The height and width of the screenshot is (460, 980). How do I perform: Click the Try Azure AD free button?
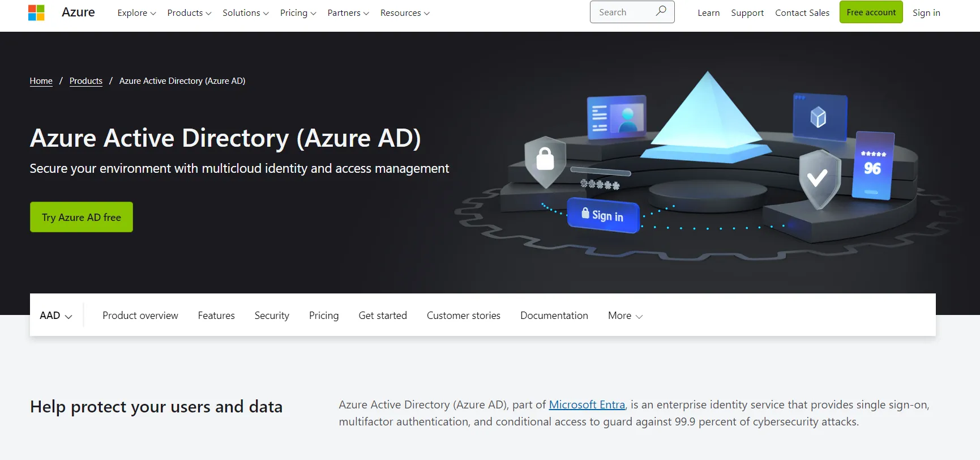tap(82, 217)
